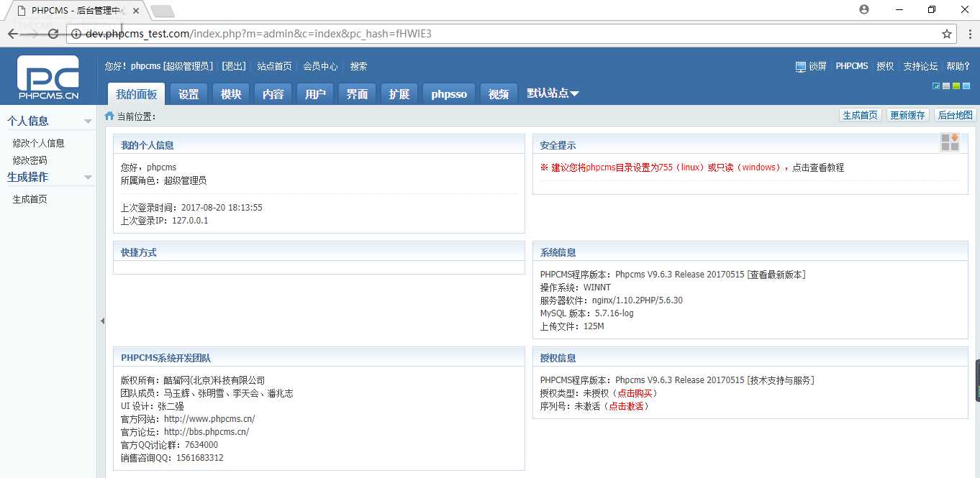Open 生成首页 in the left sidebar
The width and height of the screenshot is (980, 478).
[x=30, y=199]
